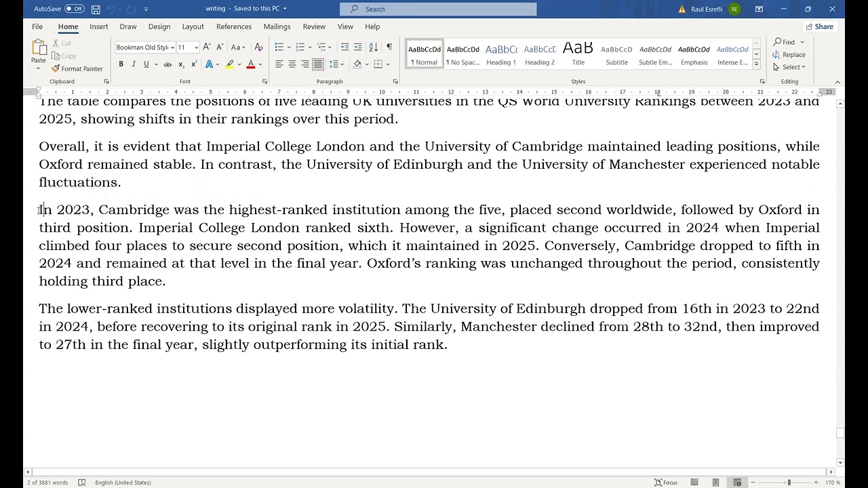Decrease paragraph indent
This screenshot has height=488, width=868.
(x=344, y=47)
